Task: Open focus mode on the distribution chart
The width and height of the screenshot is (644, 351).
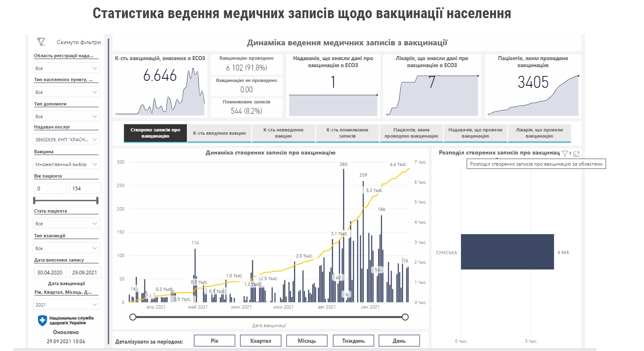Action: [x=576, y=154]
